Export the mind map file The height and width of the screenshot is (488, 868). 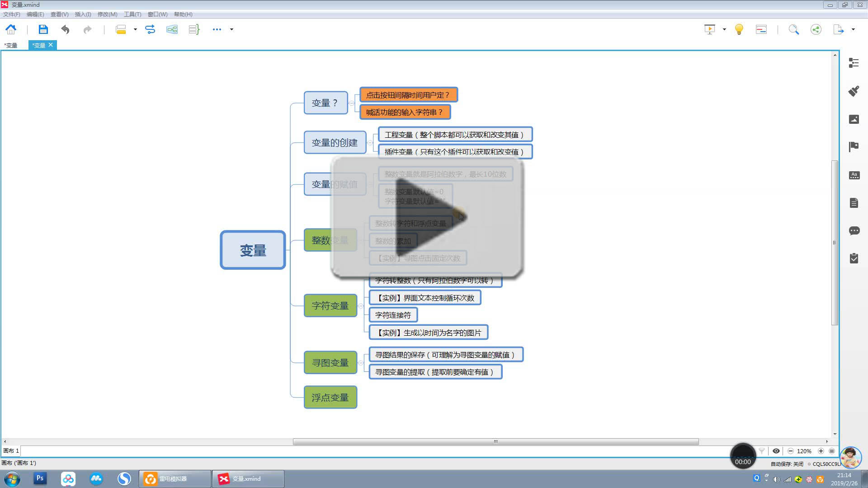pos(839,29)
